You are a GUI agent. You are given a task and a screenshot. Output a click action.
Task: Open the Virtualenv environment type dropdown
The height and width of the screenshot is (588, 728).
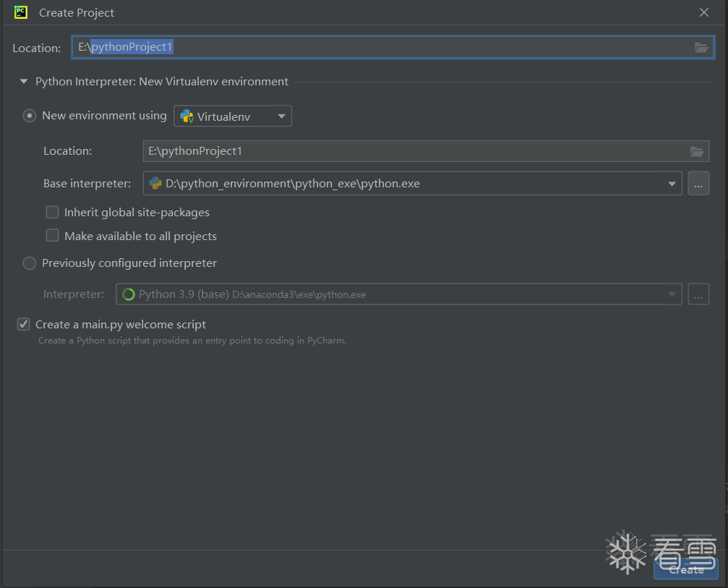tap(233, 116)
